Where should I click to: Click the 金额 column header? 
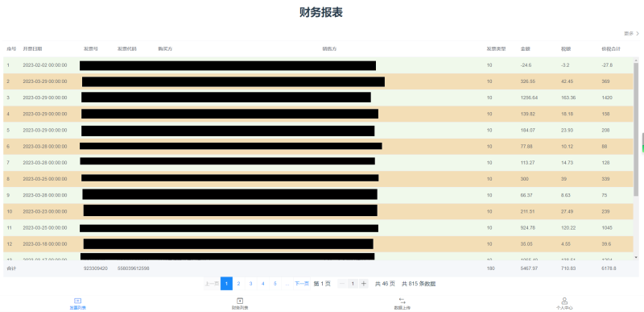(x=526, y=49)
